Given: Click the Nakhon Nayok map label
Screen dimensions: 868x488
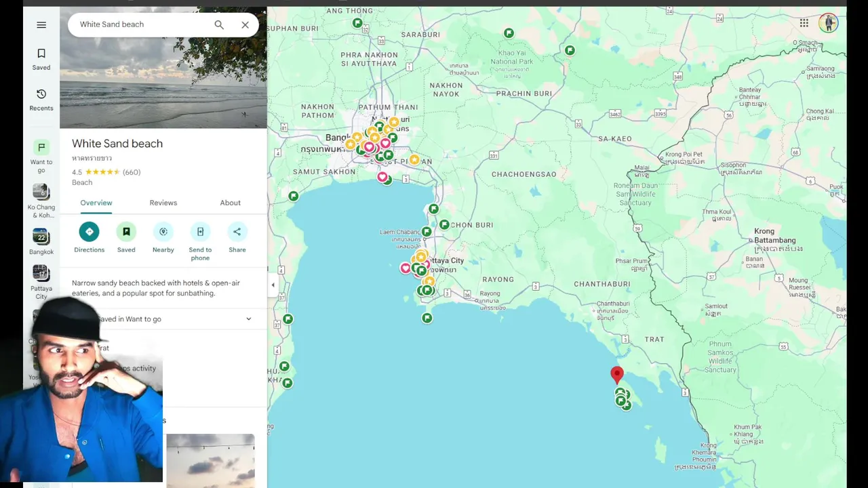Looking at the screenshot, I should 446,89.
